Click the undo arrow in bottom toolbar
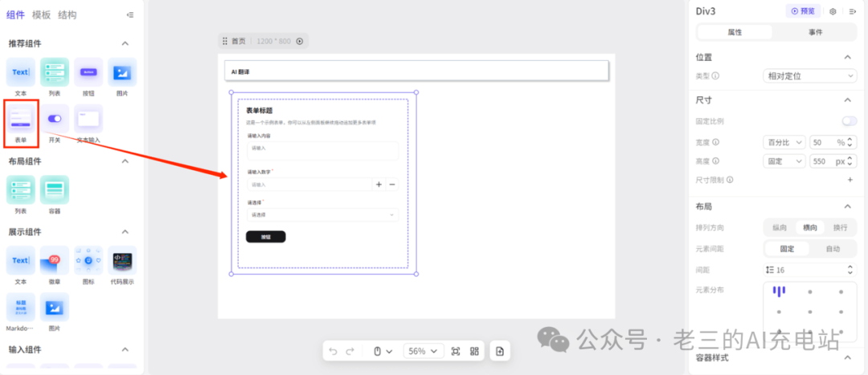 tap(333, 351)
